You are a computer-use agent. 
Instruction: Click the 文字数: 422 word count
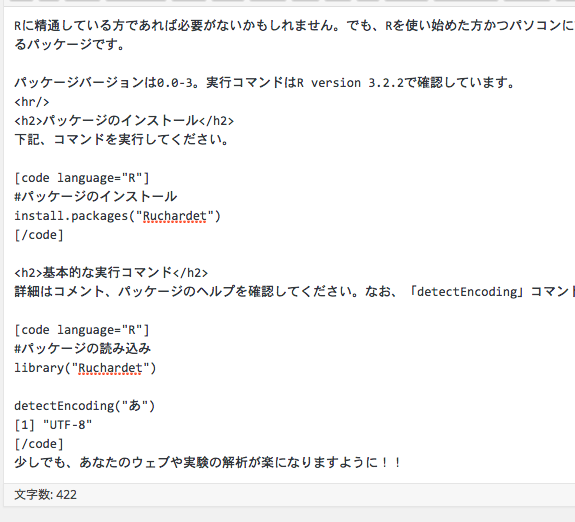(x=45, y=494)
